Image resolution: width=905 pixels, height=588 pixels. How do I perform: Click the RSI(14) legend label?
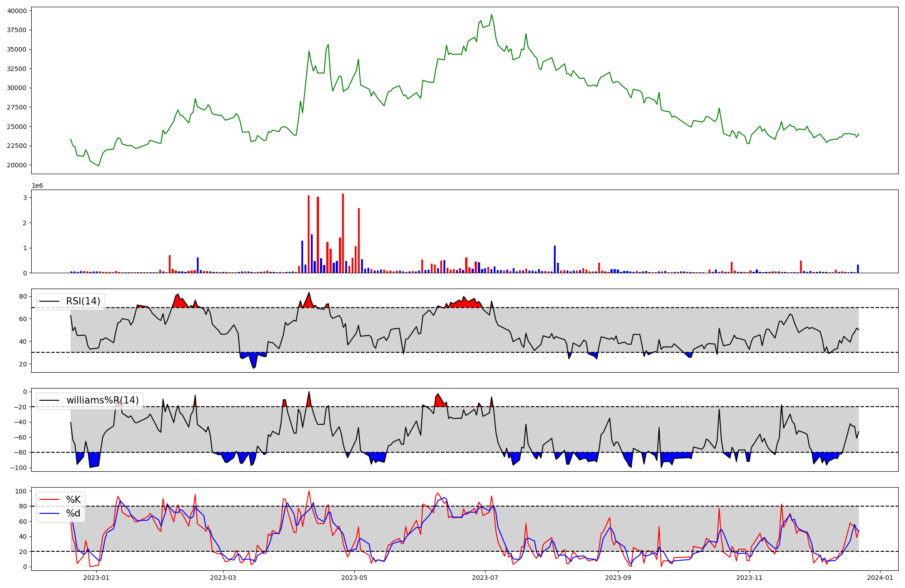[x=83, y=301]
